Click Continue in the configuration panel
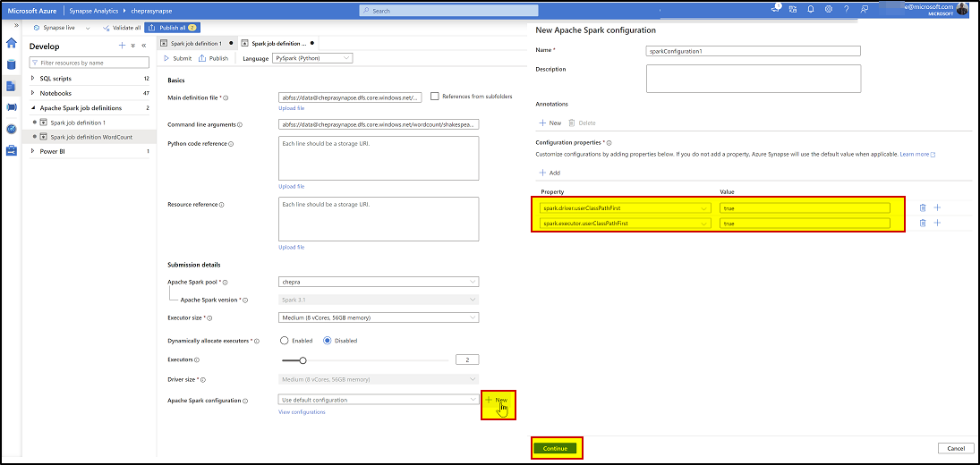 (555, 449)
